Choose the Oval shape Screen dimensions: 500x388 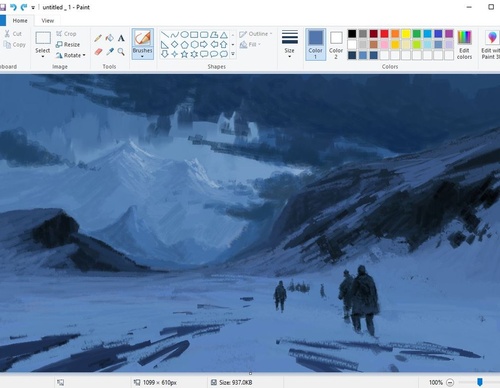[x=184, y=35]
